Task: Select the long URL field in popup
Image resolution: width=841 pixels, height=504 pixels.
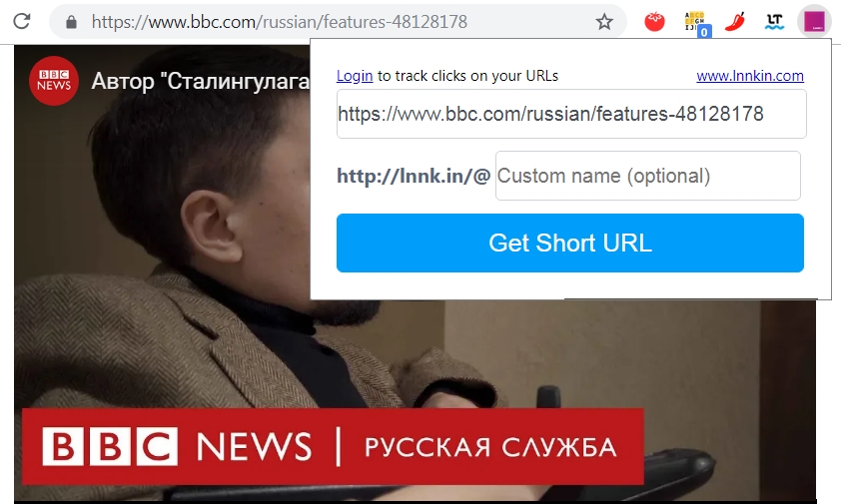Action: click(571, 114)
